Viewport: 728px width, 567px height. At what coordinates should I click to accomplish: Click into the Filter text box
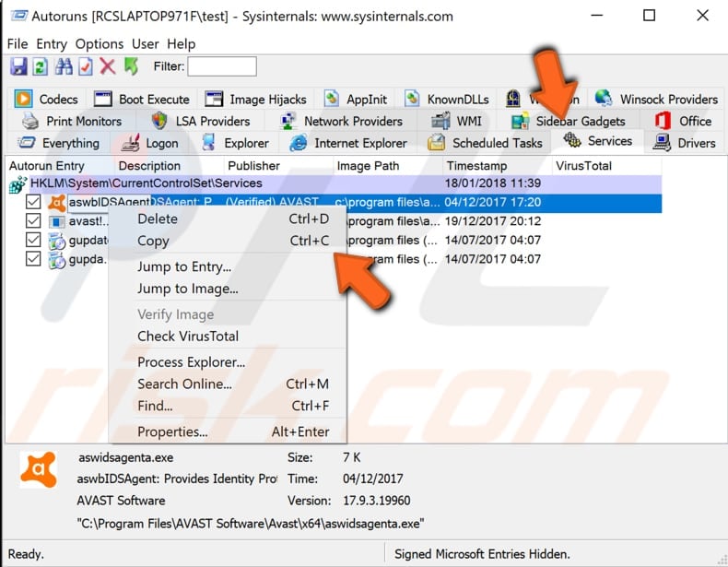222,66
